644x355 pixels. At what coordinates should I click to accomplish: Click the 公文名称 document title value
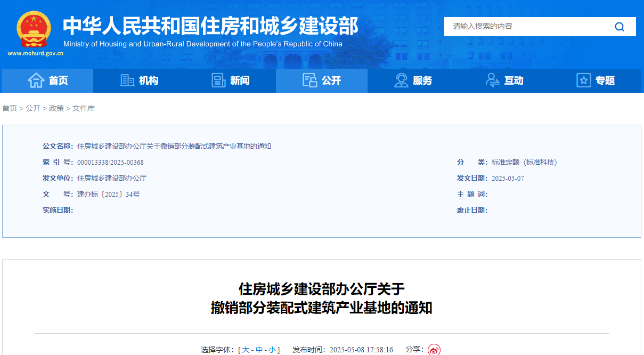click(174, 146)
